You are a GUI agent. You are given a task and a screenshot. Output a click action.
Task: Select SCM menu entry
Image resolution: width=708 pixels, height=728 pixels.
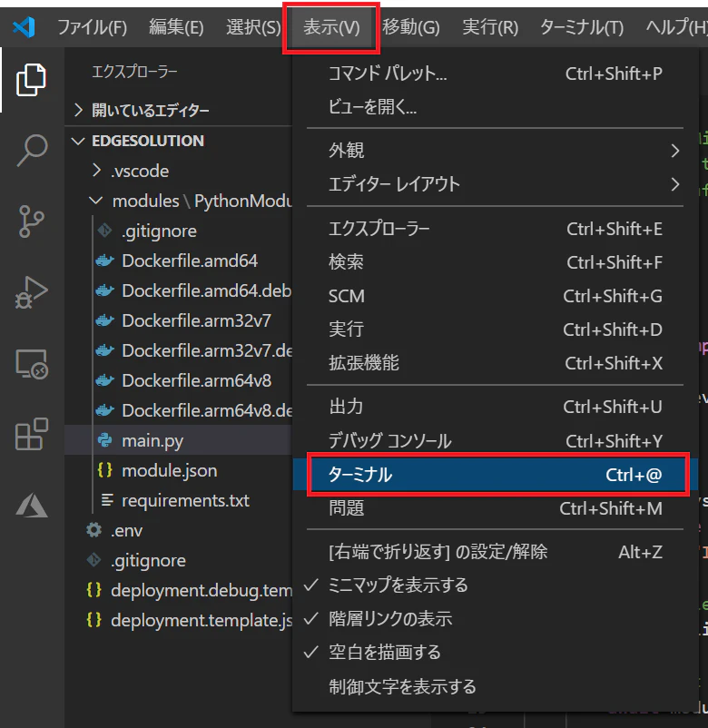click(x=495, y=296)
